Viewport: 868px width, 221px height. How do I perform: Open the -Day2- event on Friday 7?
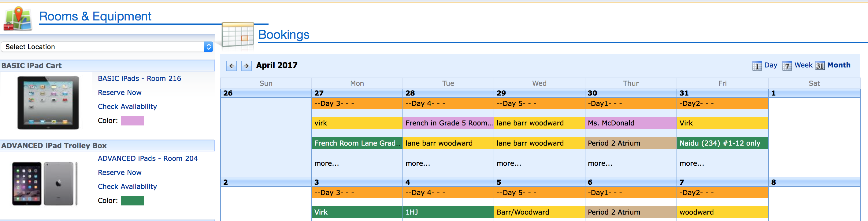[x=723, y=193]
